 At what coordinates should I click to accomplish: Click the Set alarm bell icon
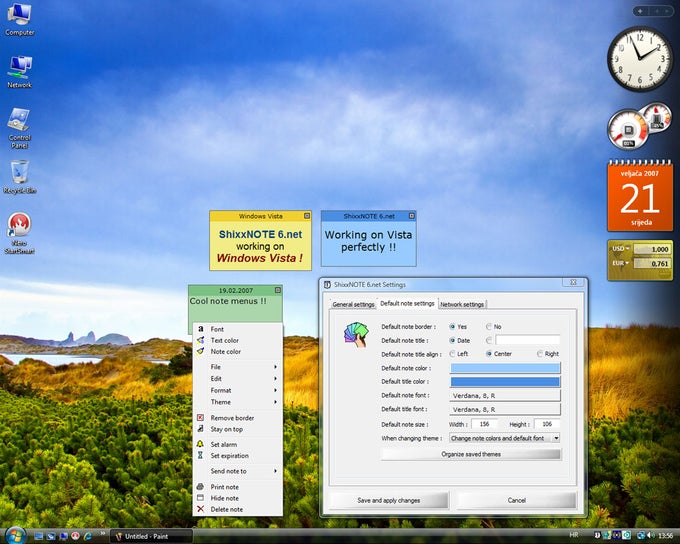tap(200, 444)
